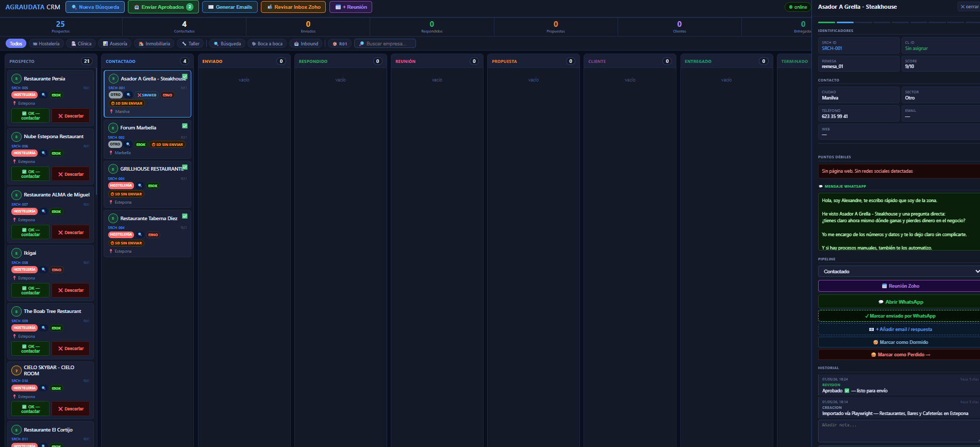The width and height of the screenshot is (980, 447).
Task: Click the magnifier icon on Asador A Grella card
Action: coord(129,95)
